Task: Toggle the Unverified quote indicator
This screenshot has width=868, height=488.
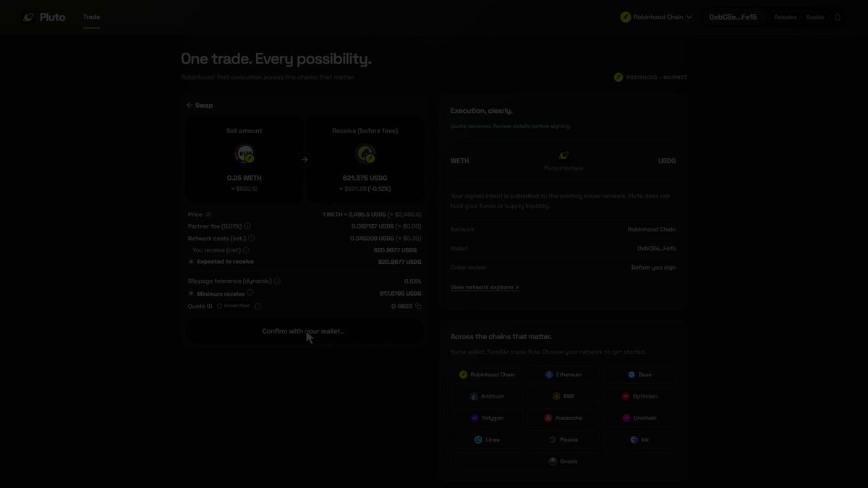Action: [233, 306]
